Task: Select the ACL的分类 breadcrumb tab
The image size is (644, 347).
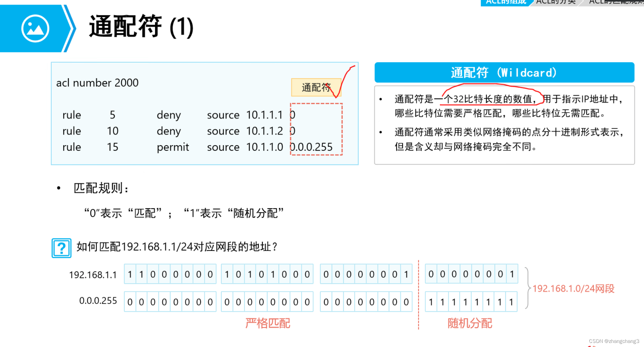Action: [556, 3]
